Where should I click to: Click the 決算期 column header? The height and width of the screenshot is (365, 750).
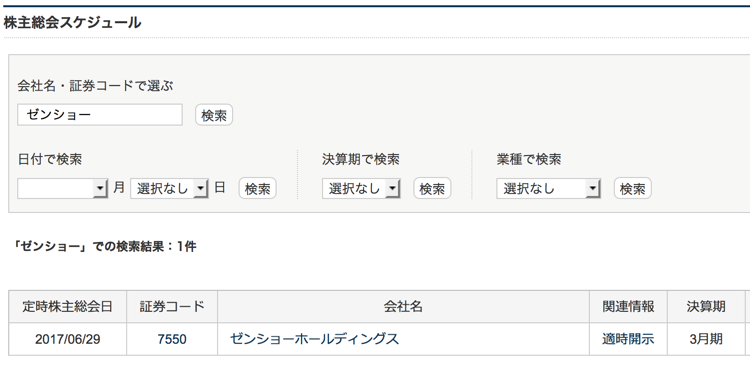706,306
